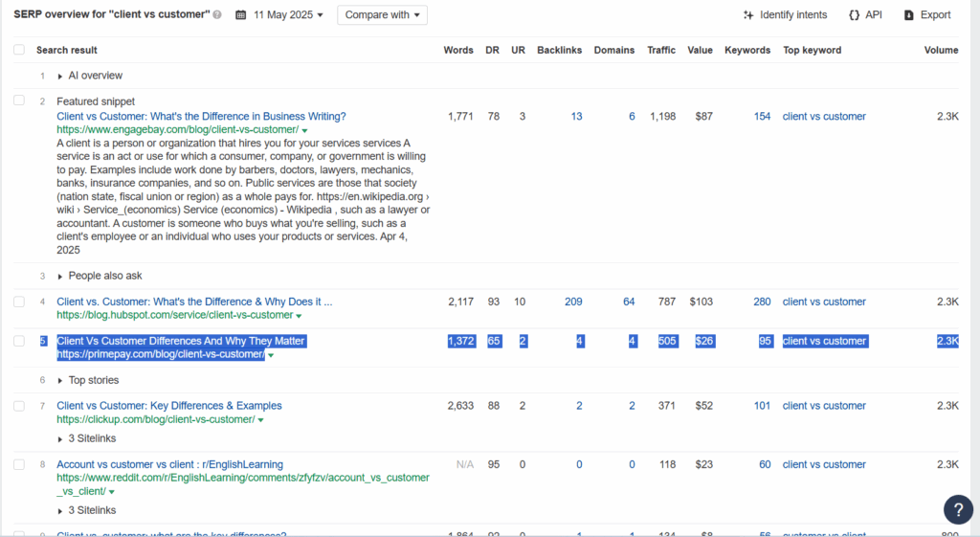
Task: Open 'Client vs Customer: Key Differences & Examples'
Action: 169,406
